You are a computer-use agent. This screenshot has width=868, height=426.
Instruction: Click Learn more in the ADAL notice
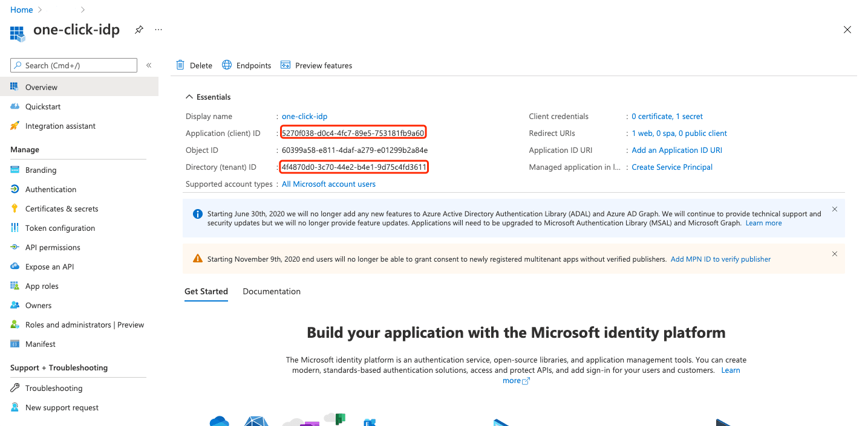coord(763,223)
